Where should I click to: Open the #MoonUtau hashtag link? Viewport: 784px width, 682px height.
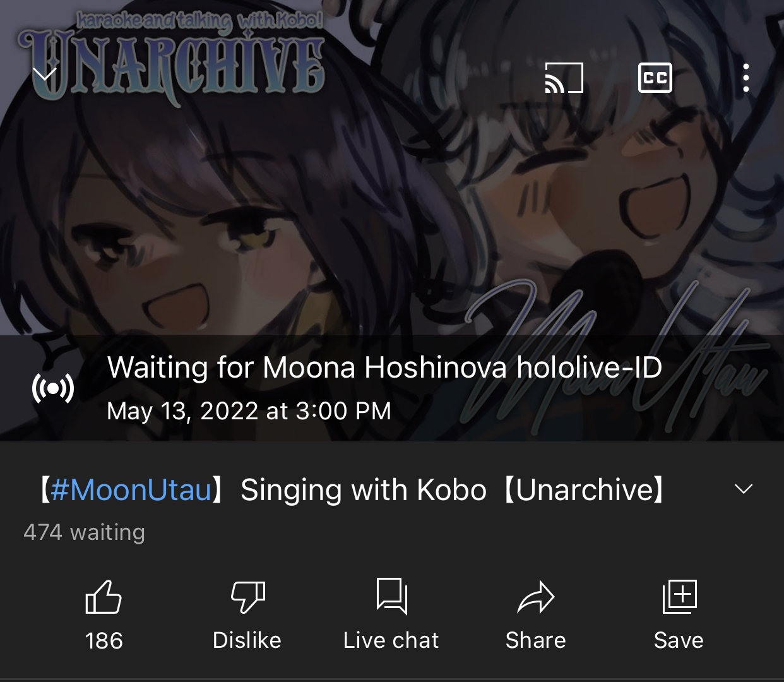131,490
